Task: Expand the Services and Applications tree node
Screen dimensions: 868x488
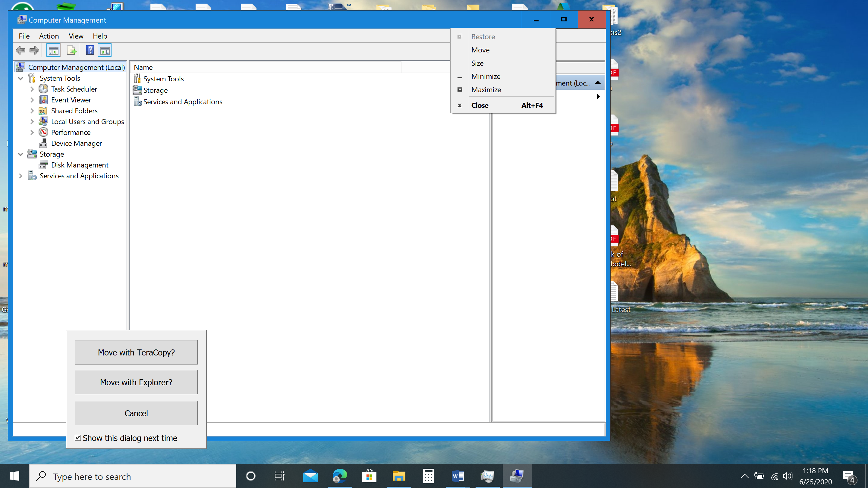Action: pos(20,176)
